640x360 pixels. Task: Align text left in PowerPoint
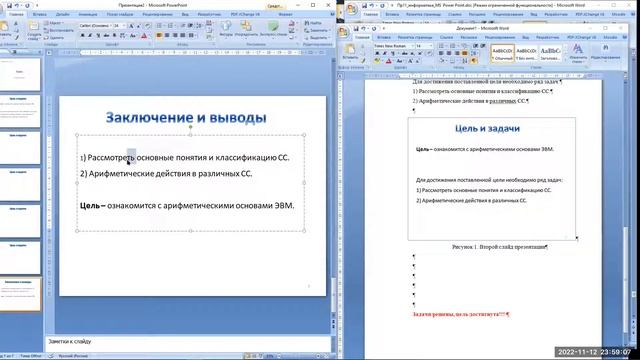tap(159, 36)
